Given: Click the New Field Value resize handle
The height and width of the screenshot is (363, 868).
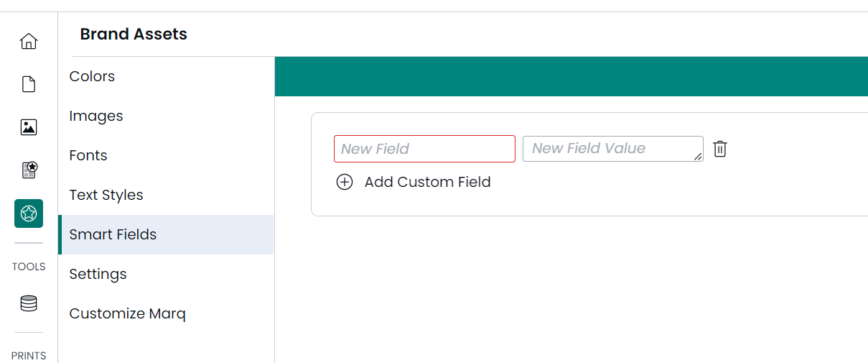Looking at the screenshot, I should [699, 157].
